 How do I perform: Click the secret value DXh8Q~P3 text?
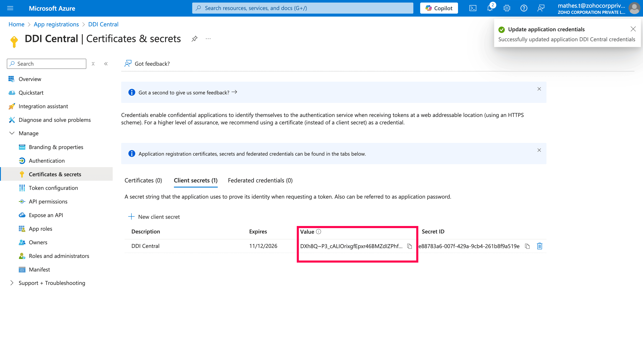coord(351,246)
